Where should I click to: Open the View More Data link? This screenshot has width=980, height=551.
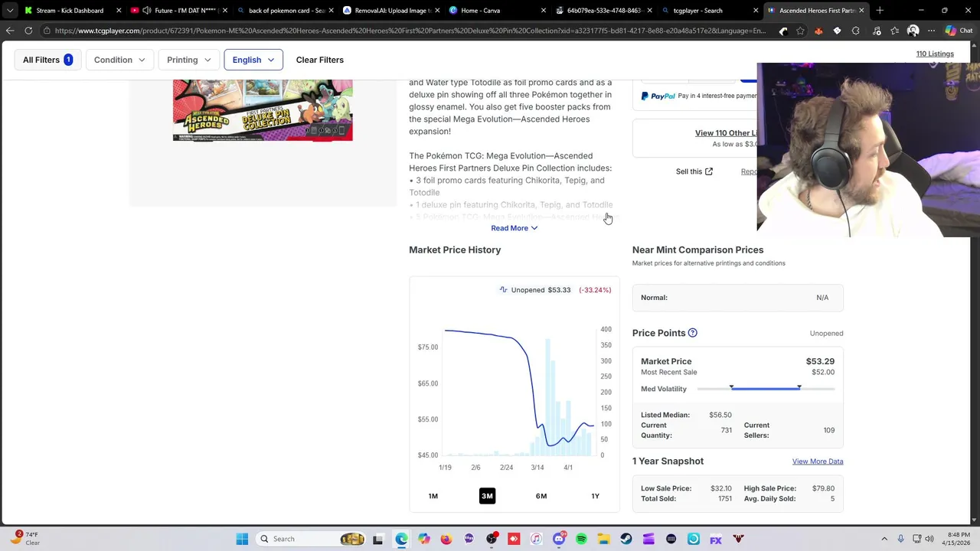(818, 461)
